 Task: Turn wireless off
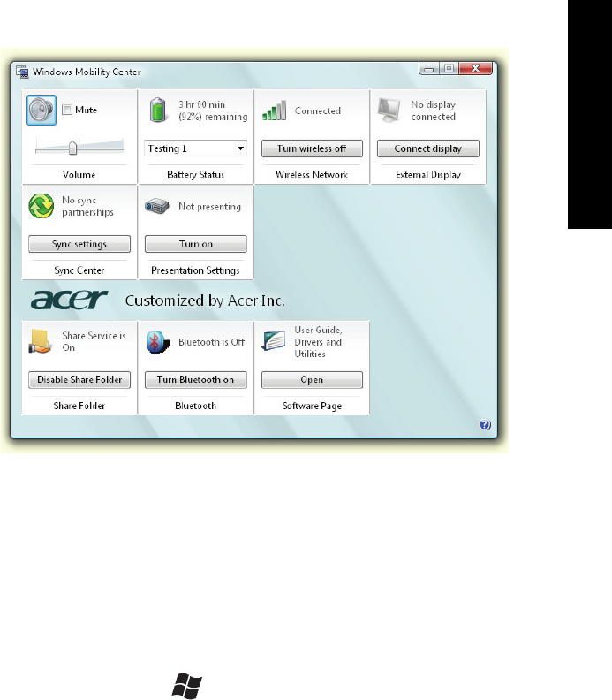(312, 148)
